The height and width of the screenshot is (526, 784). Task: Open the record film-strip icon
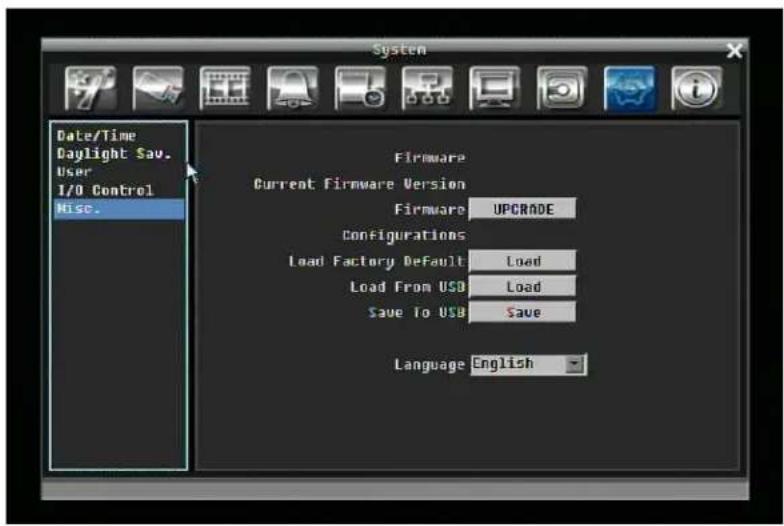[225, 88]
